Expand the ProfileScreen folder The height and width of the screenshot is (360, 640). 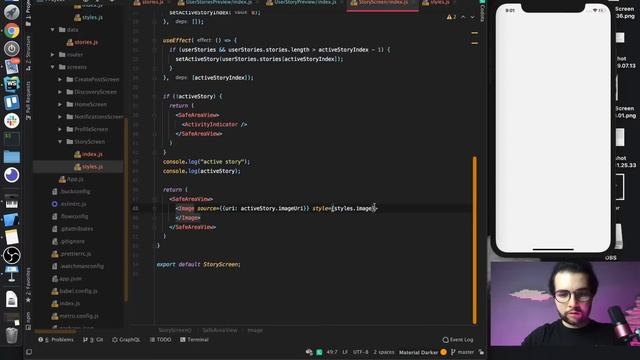coord(60,129)
